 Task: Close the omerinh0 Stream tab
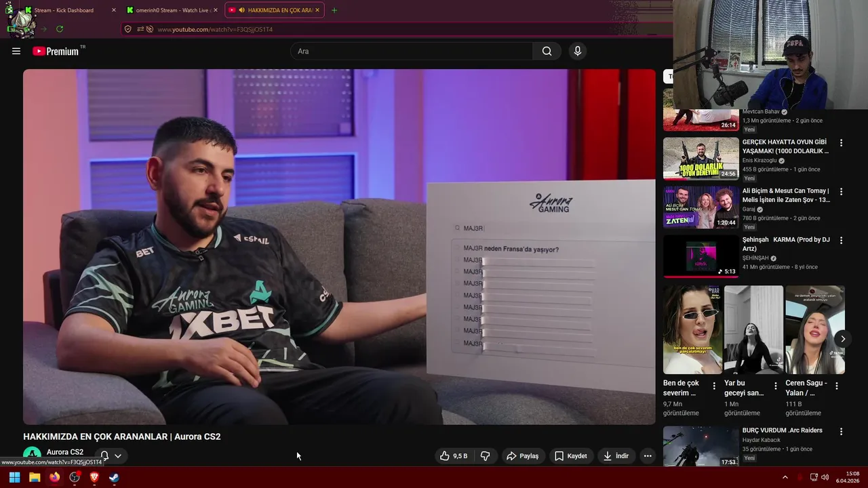[x=216, y=10]
